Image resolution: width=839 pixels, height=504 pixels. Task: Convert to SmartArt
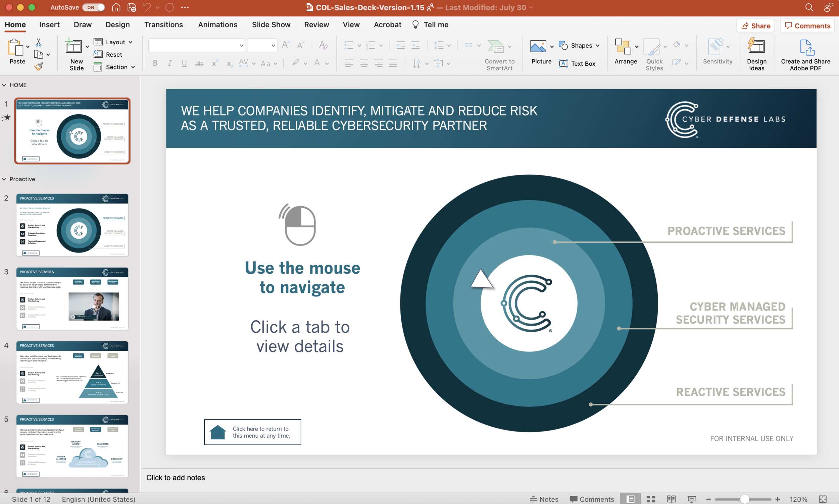499,55
